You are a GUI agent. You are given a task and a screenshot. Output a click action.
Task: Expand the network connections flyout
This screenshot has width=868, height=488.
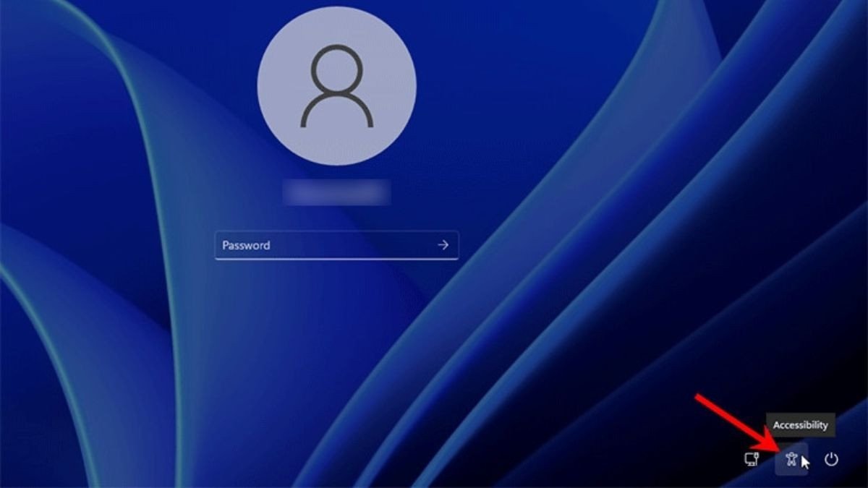pos(752,459)
